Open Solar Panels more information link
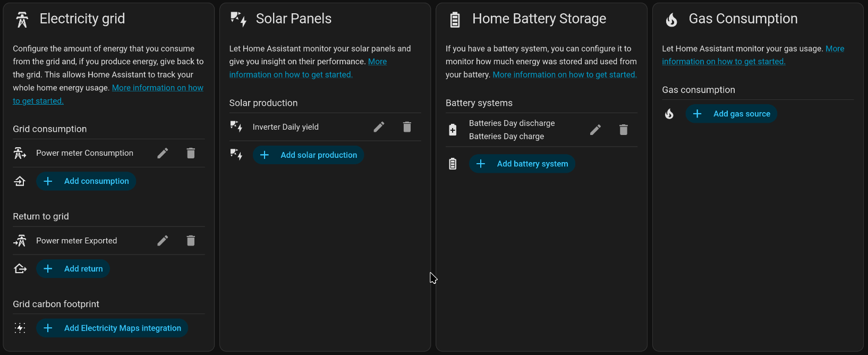 (x=291, y=75)
